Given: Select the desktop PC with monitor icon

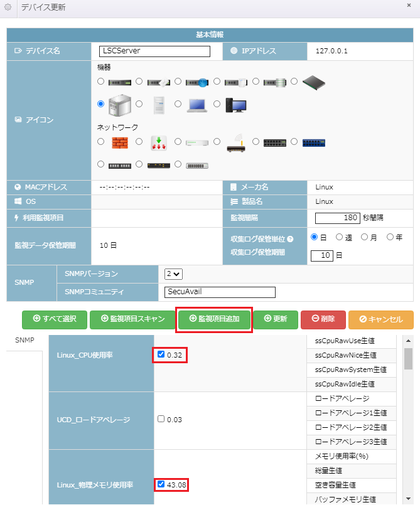Looking at the screenshot, I should pyautogui.click(x=236, y=105).
